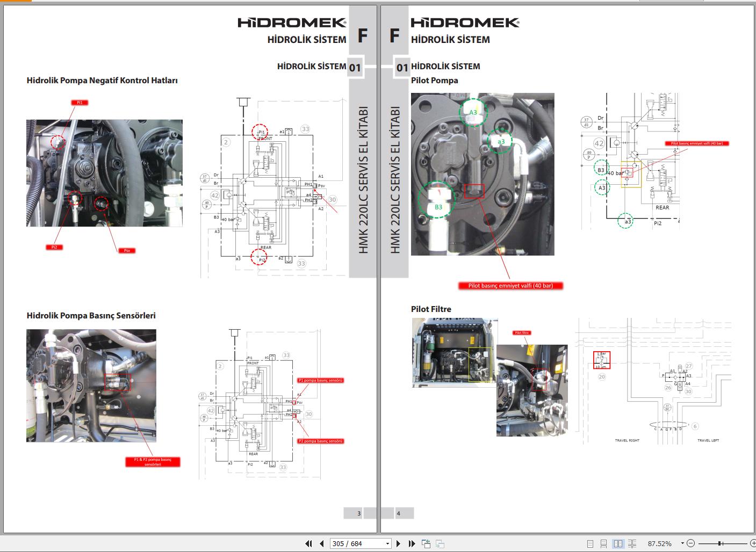Expand the zoom level options arrow
The image size is (756, 552).
pos(682,543)
